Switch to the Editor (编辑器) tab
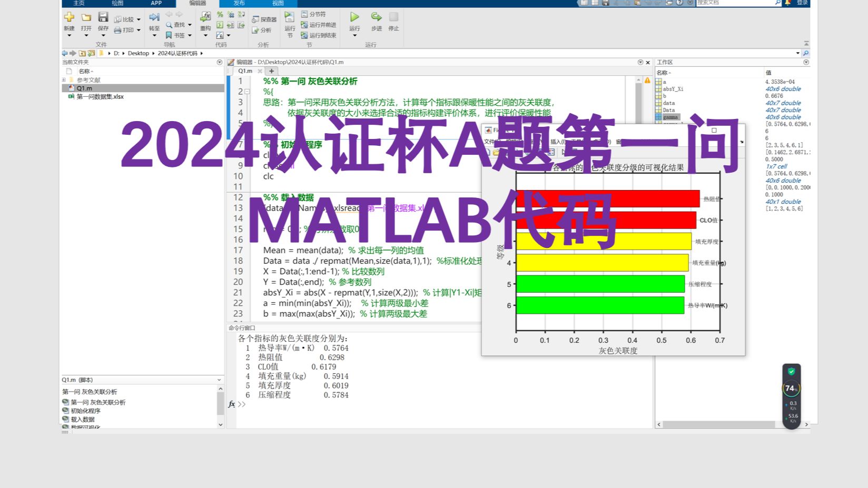This screenshot has width=868, height=488. [198, 3]
